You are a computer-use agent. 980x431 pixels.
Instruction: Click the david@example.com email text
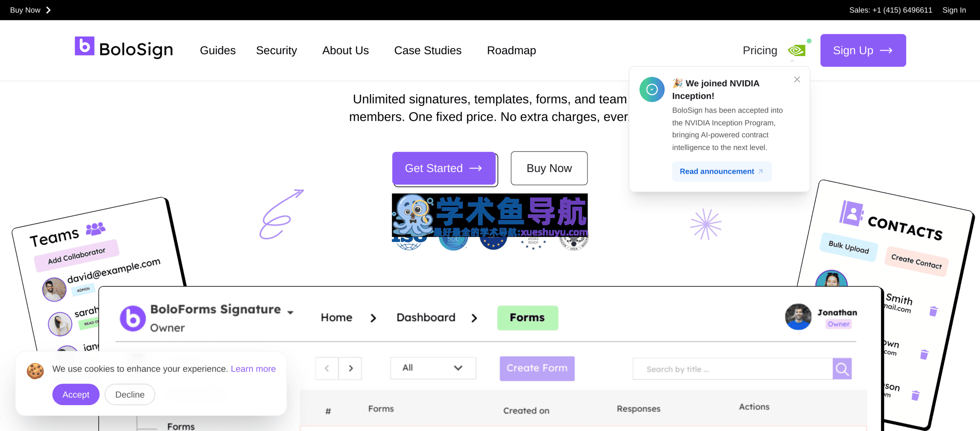pyautogui.click(x=114, y=270)
